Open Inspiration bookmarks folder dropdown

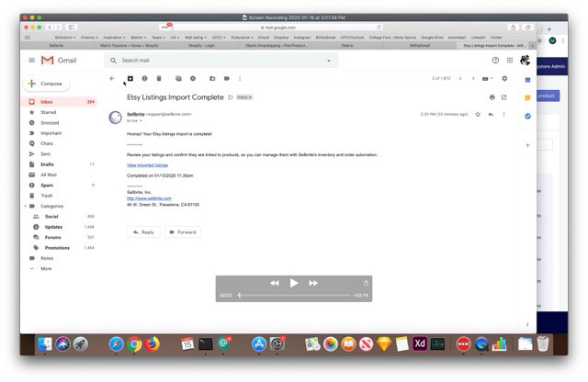[114, 38]
